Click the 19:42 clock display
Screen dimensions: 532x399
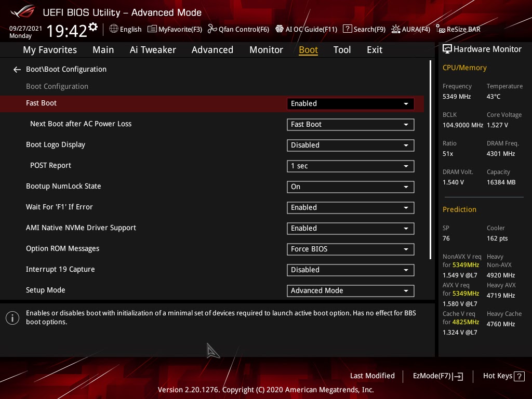tap(66, 31)
